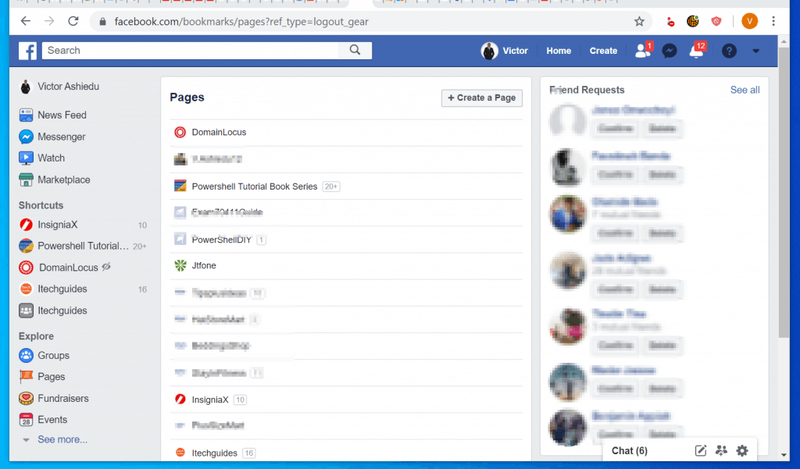Open Powershell Tutorial shortcut in sidebar
800x469 pixels.
tap(83, 246)
